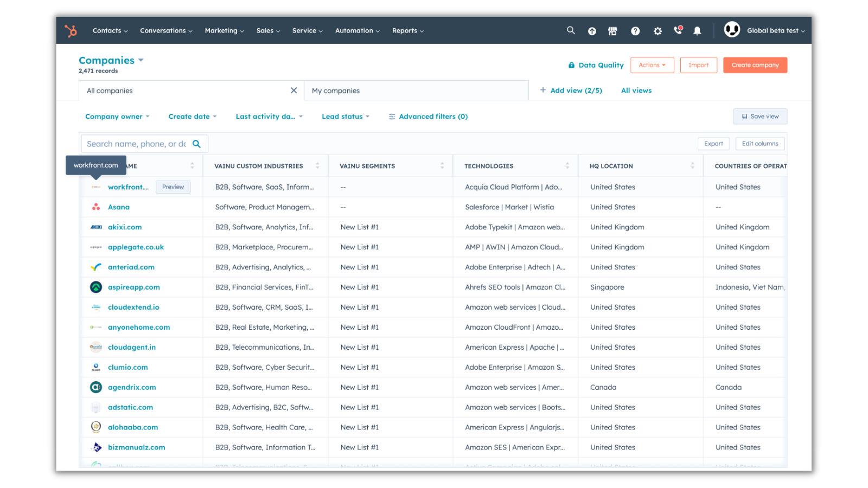Viewport: 868px width, 488px height.
Task: Open the search magnifier in top bar
Action: pyautogui.click(x=571, y=30)
